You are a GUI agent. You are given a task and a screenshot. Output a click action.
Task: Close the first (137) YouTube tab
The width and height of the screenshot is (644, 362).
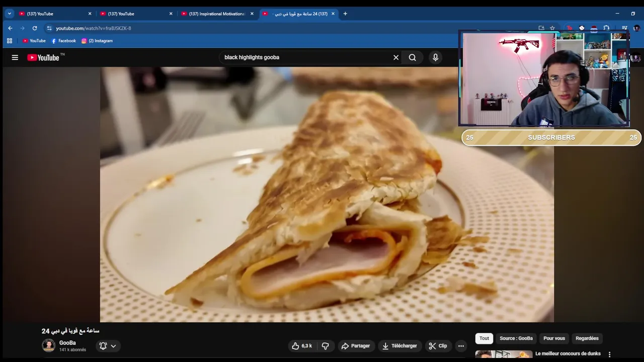90,14
